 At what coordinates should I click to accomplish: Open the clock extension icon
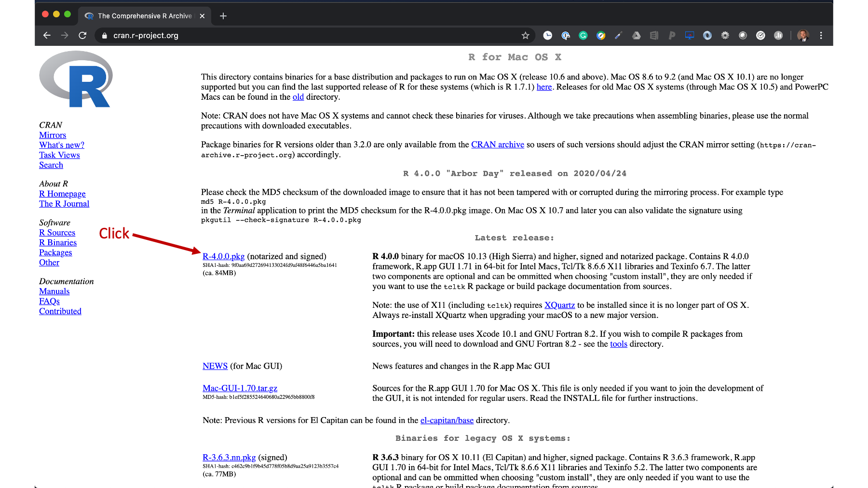coord(547,35)
